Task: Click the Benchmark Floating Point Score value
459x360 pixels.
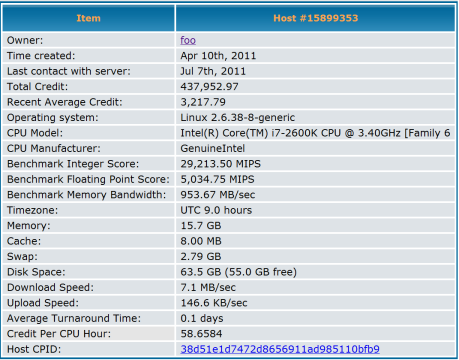Action: [217, 179]
